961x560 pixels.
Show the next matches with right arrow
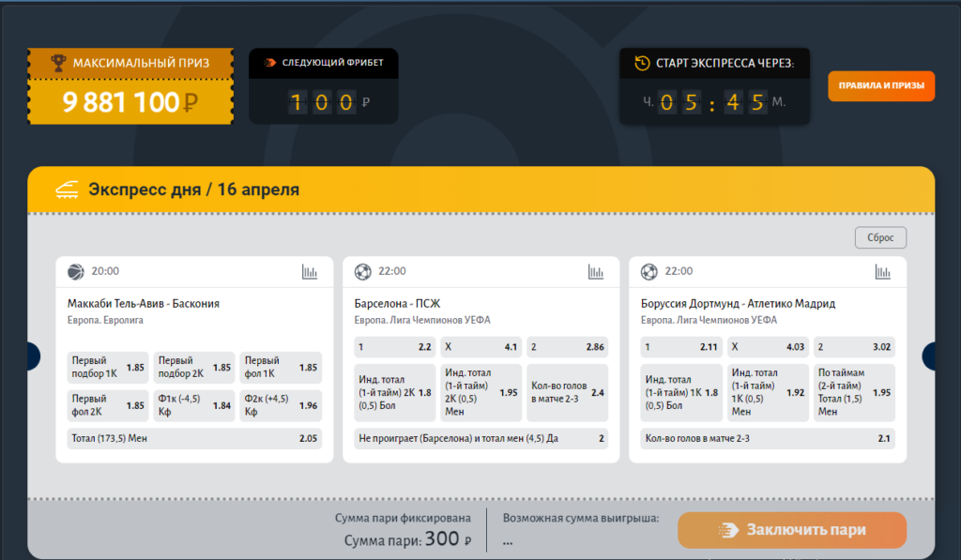coord(928,356)
